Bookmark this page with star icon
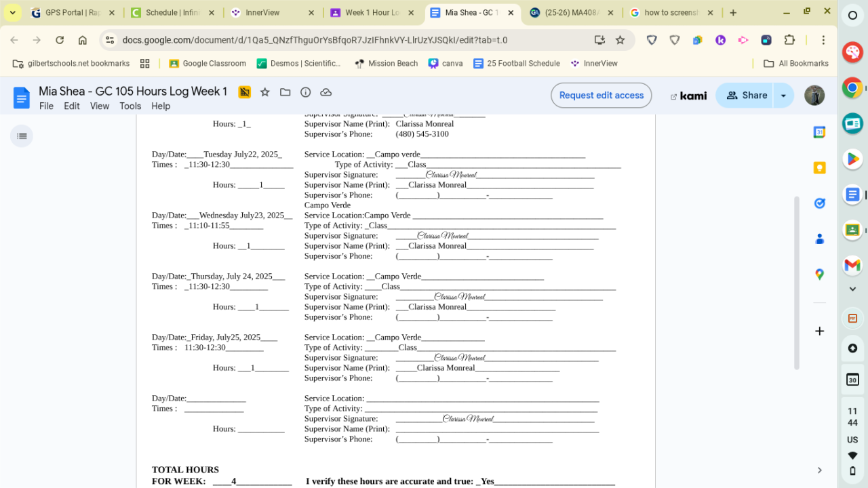The height and width of the screenshot is (488, 868). click(x=620, y=40)
